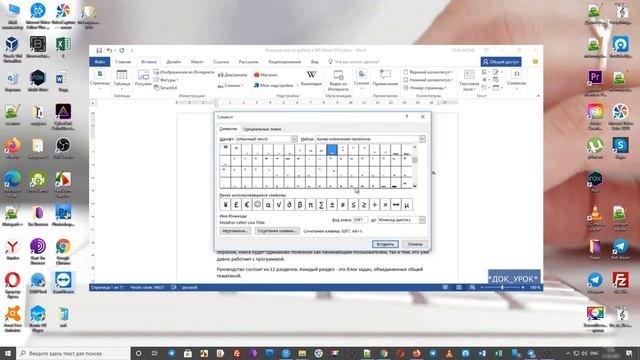Image resolution: width=640 pixels, height=360 pixels.
Task: Open the Yandex browser desktop icon
Action: coord(12,249)
